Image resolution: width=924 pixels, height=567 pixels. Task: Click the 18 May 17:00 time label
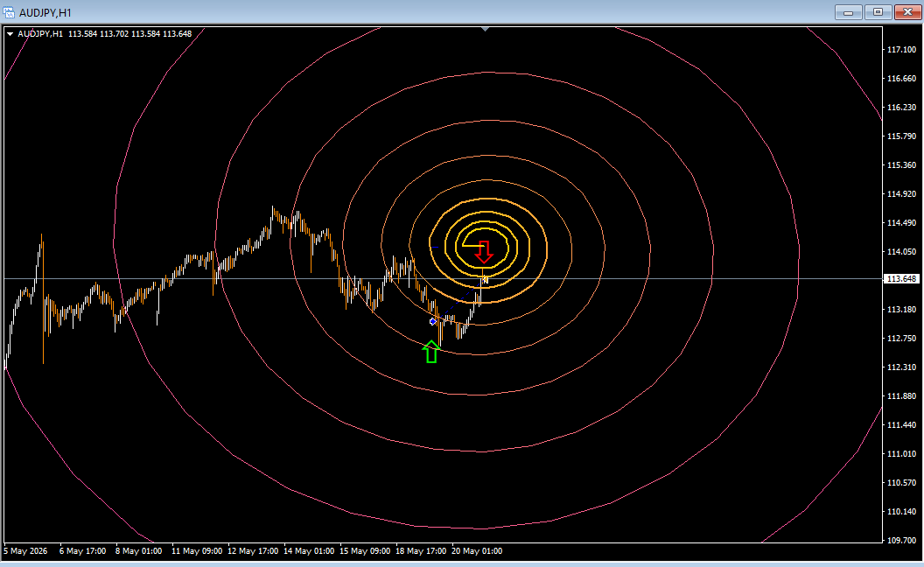[421, 551]
